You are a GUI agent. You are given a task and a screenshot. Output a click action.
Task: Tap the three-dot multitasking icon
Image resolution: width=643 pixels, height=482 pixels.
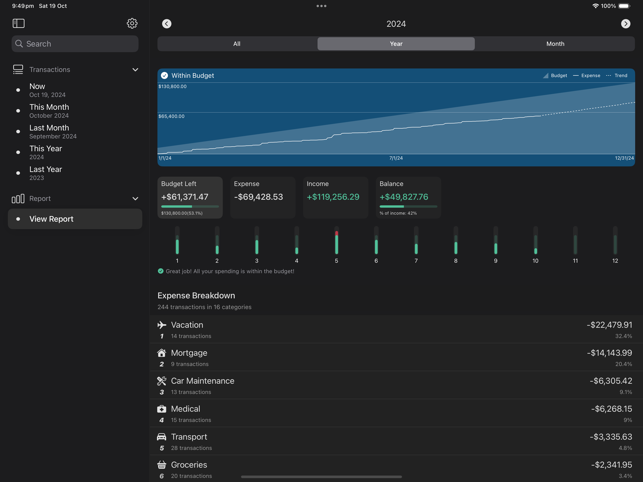[322, 6]
